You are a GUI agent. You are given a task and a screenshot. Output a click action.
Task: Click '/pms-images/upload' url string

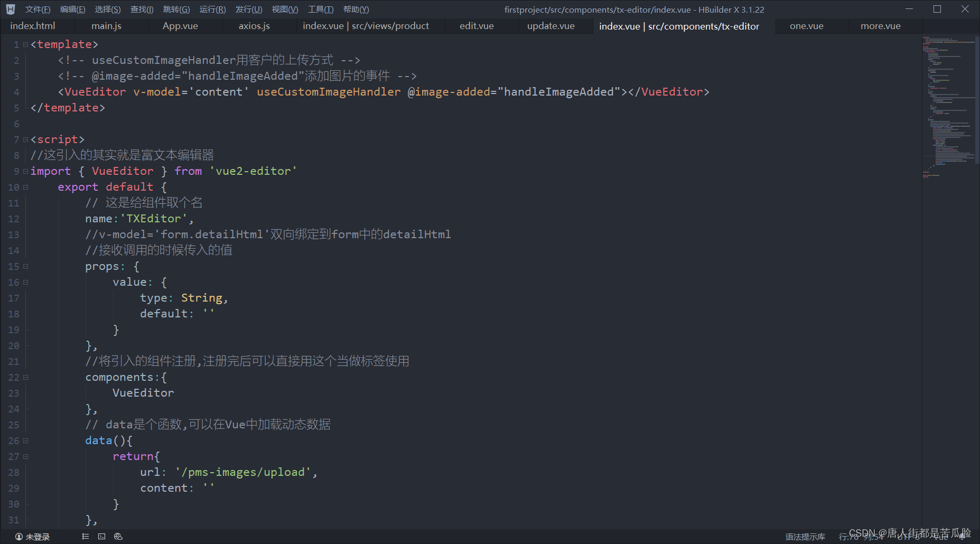[243, 472]
